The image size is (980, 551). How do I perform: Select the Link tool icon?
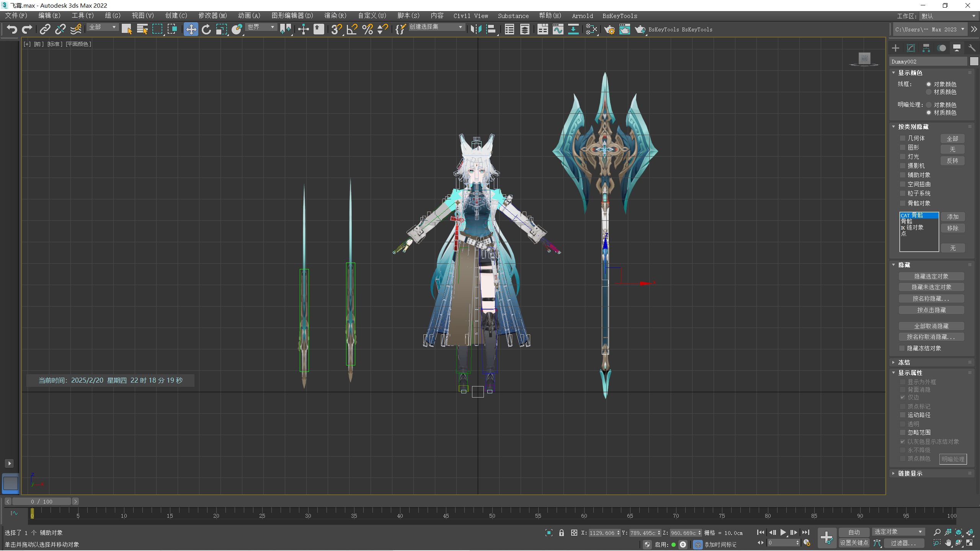45,29
